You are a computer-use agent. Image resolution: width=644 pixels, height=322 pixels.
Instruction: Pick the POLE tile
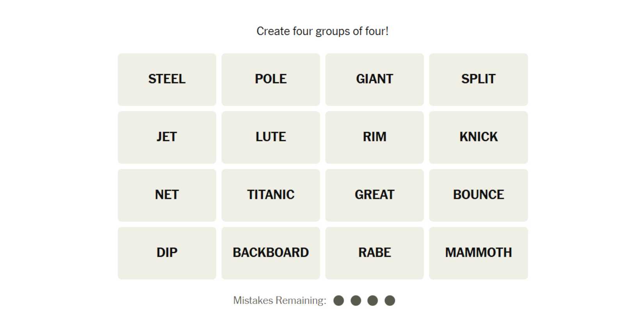[270, 79]
